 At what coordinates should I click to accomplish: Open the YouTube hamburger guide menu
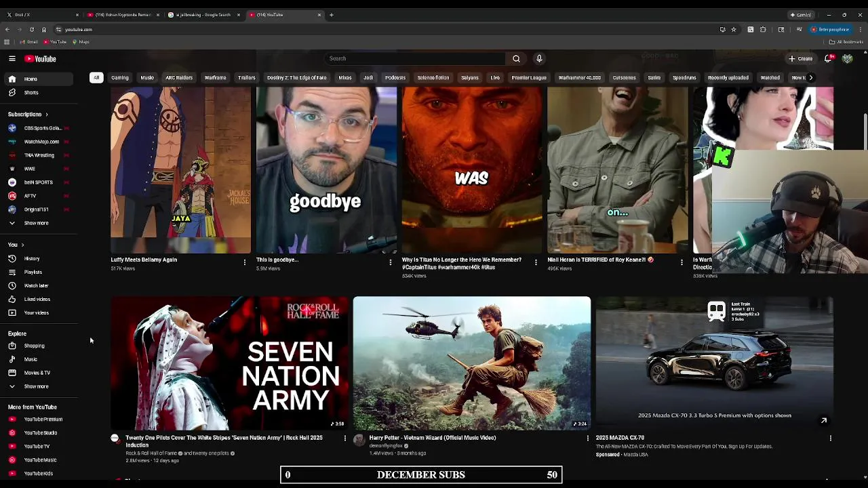pos(12,59)
